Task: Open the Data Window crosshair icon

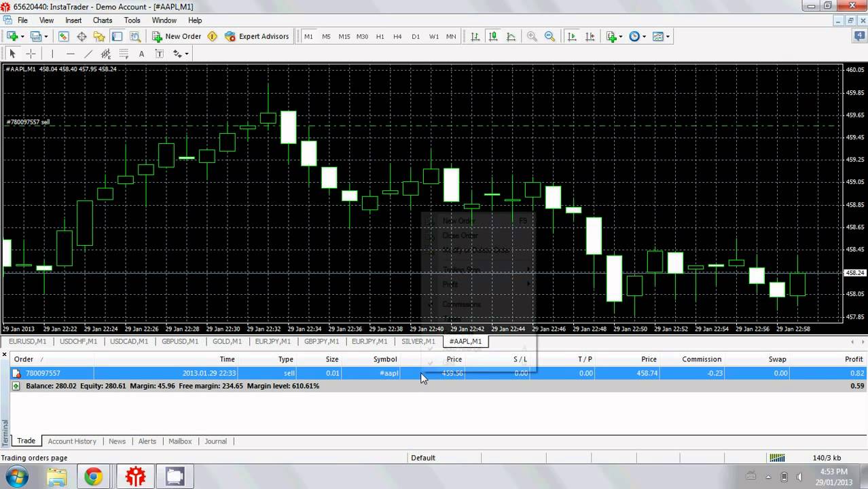Action: [82, 37]
